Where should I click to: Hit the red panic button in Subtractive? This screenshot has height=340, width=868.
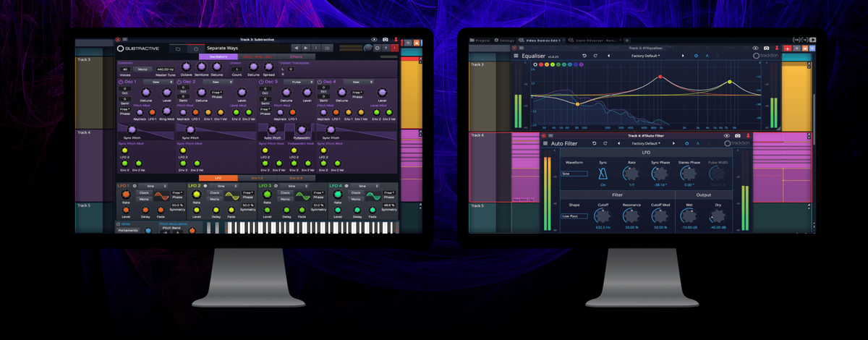tap(395, 48)
